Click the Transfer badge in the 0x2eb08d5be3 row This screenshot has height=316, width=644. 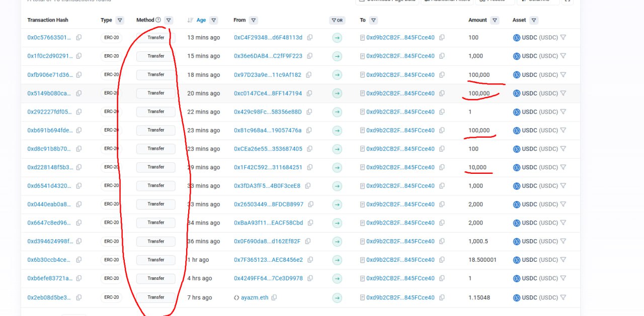[156, 297]
